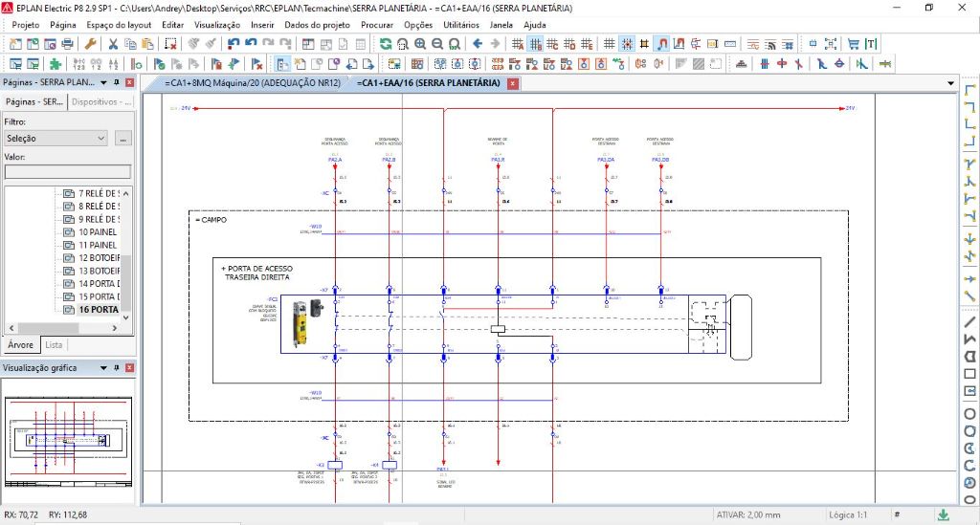Viewport: 980px width, 525px height.
Task: Click the shopping cart icon
Action: 853,44
